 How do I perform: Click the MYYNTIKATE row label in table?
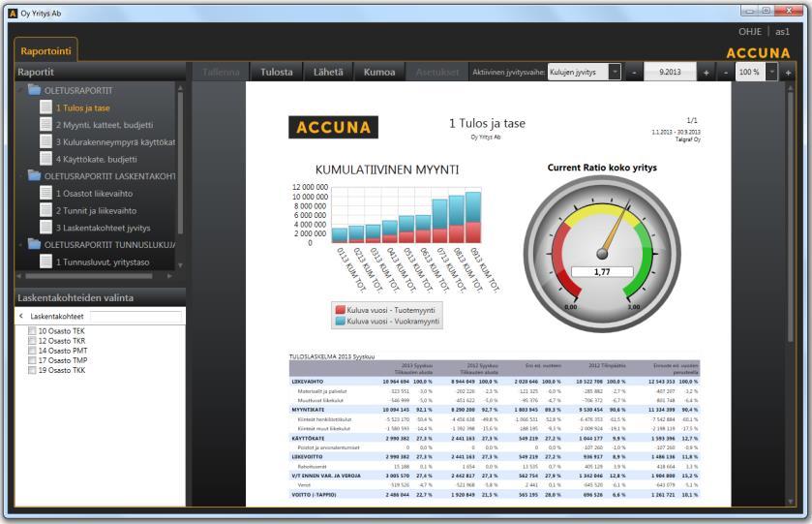click(x=308, y=410)
